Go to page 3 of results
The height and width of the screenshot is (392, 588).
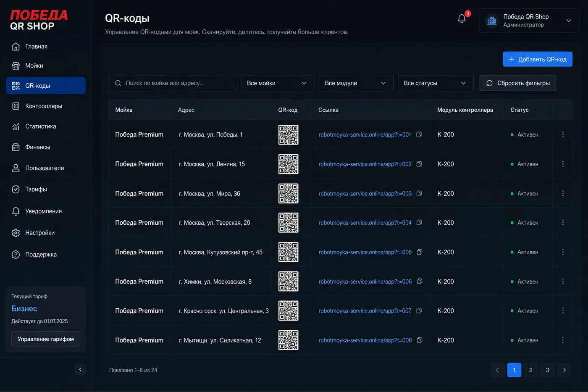547,370
